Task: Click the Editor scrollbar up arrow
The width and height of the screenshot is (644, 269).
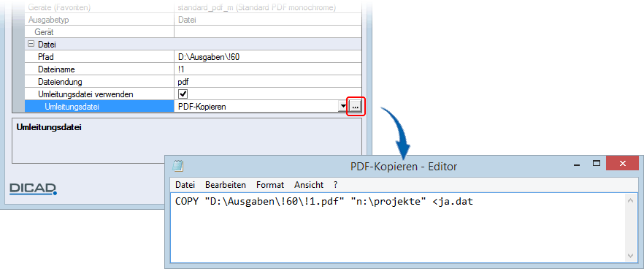Action: click(x=631, y=200)
